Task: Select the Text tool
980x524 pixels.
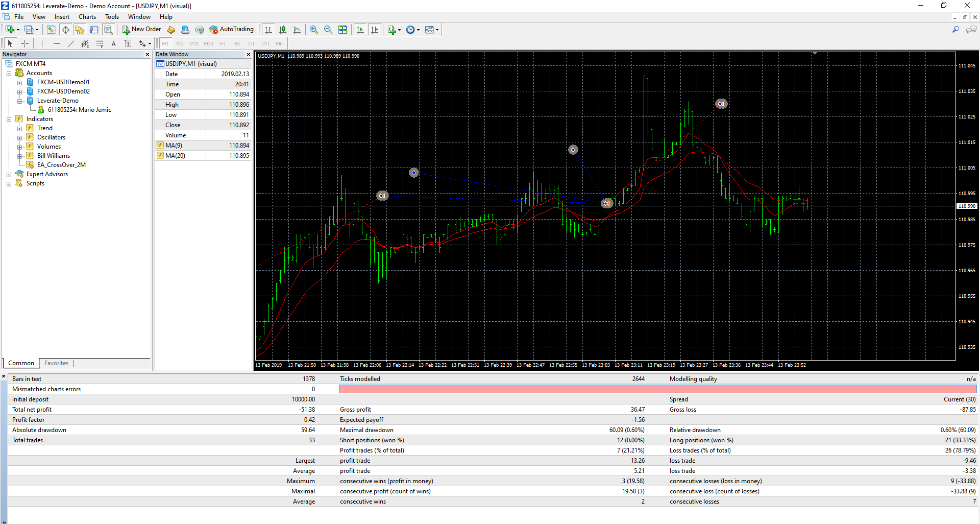Action: [x=113, y=43]
